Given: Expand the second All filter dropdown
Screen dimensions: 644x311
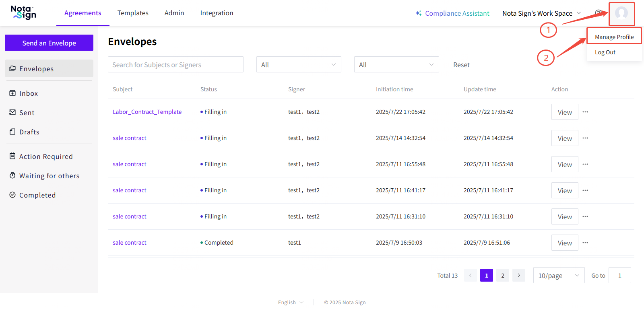Looking at the screenshot, I should tap(396, 65).
